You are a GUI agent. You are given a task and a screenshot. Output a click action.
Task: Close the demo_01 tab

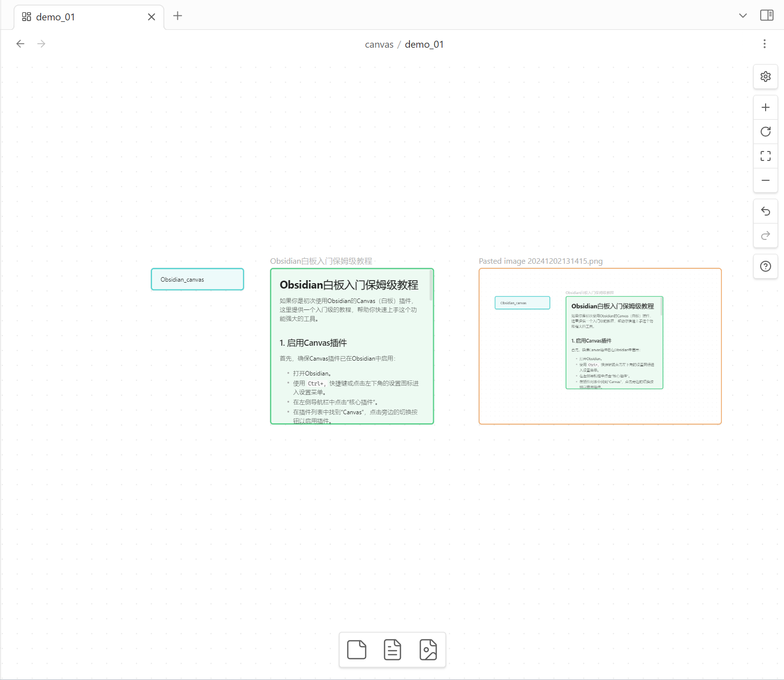[152, 17]
